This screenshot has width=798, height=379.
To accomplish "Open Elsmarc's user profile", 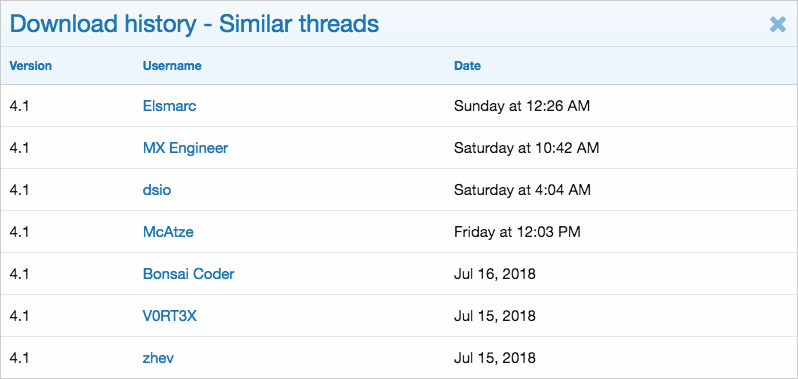I will click(x=169, y=106).
